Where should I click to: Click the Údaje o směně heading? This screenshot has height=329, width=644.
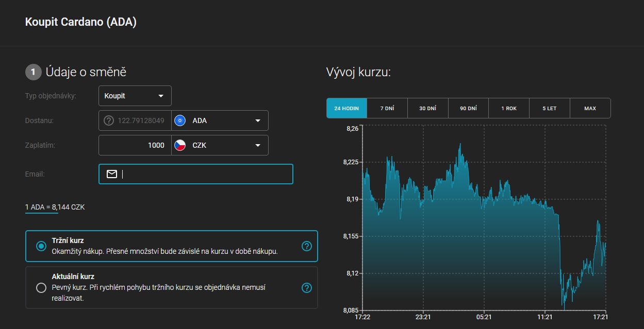[x=86, y=72]
